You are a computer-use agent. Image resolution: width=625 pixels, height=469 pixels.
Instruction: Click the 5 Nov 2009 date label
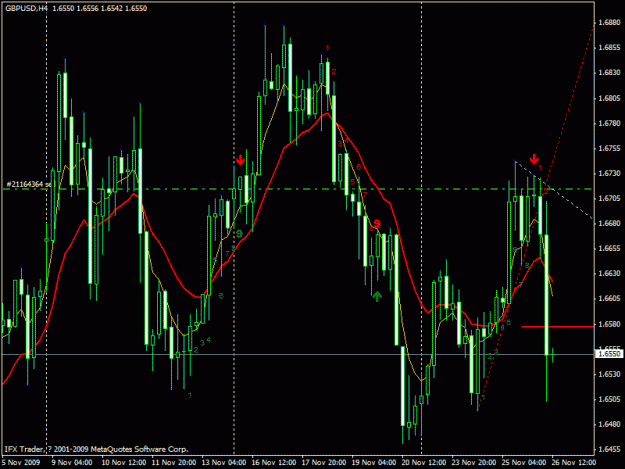point(21,462)
